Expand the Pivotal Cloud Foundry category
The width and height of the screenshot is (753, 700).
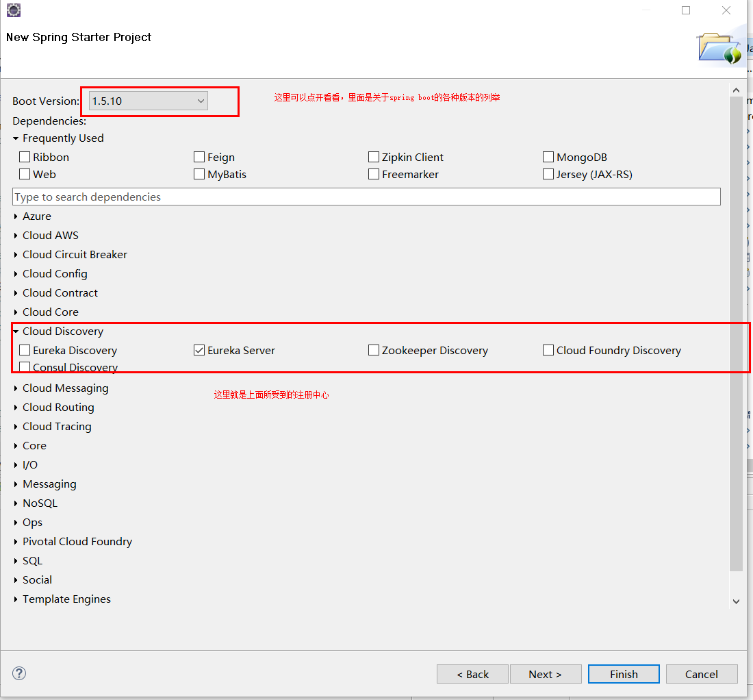click(x=16, y=542)
